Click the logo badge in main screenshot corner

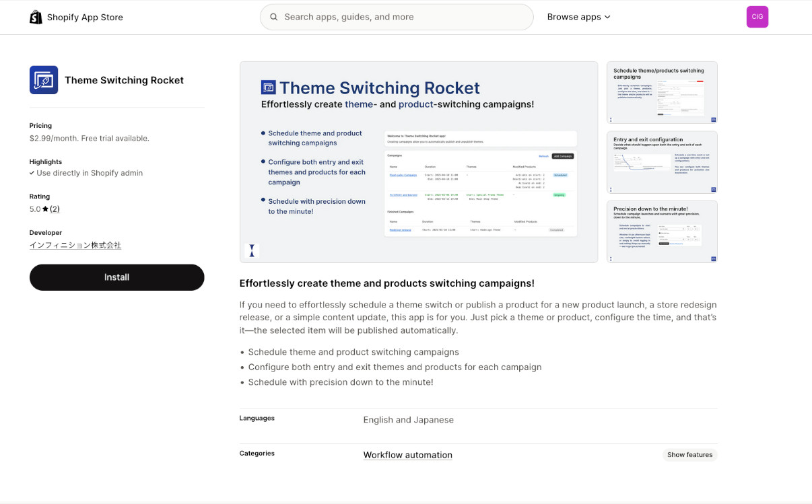(252, 250)
